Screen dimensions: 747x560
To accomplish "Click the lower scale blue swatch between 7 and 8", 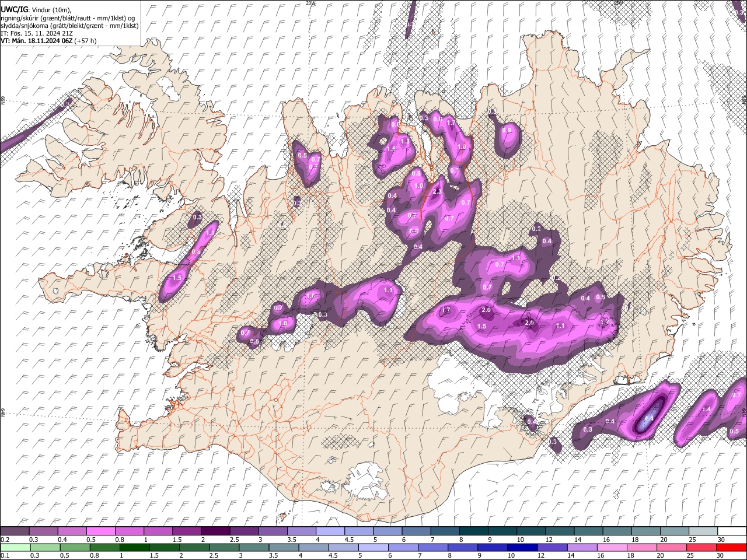I will click(432, 547).
